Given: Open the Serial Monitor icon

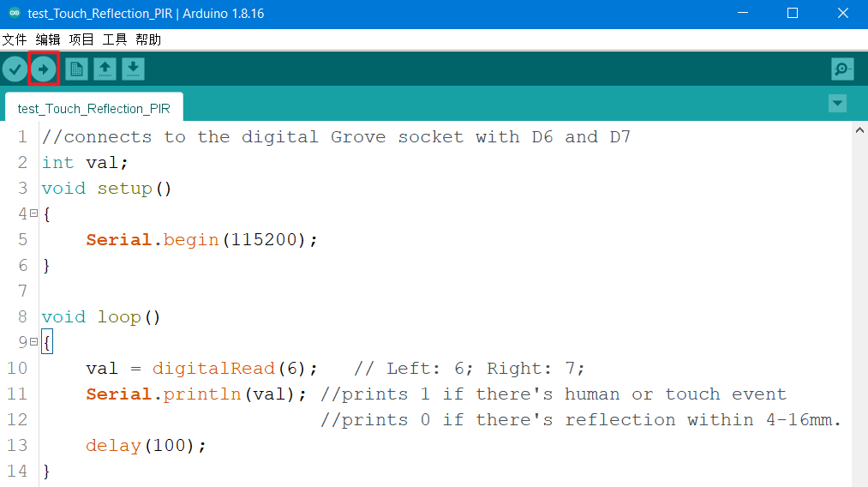Looking at the screenshot, I should click(x=842, y=69).
